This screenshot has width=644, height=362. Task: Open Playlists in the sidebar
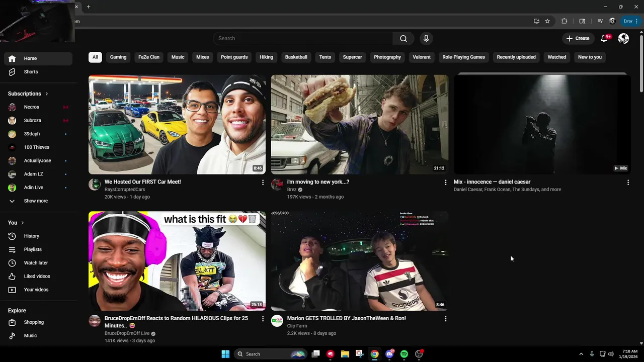[x=38, y=249]
